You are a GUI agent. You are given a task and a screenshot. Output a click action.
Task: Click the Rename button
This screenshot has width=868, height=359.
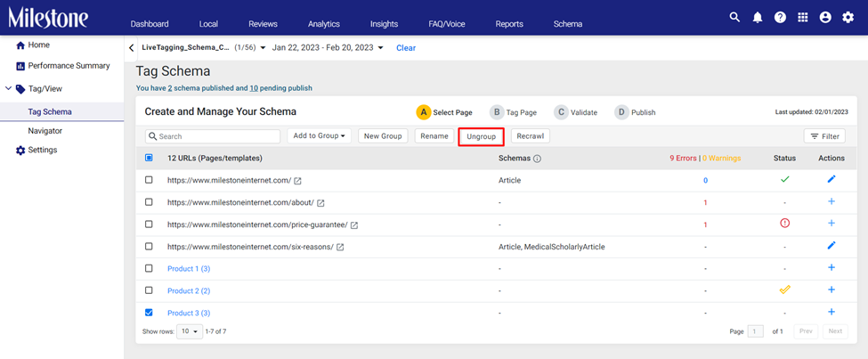(x=434, y=135)
